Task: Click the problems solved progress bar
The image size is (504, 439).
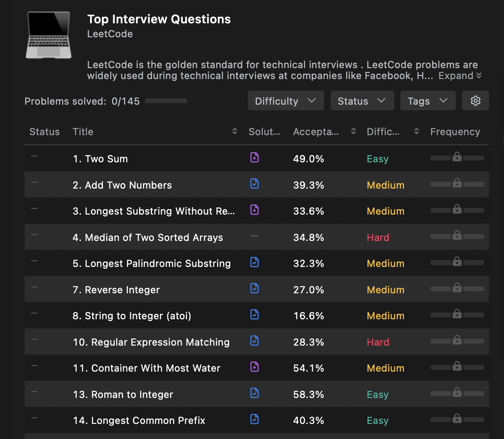Action: [x=166, y=101]
